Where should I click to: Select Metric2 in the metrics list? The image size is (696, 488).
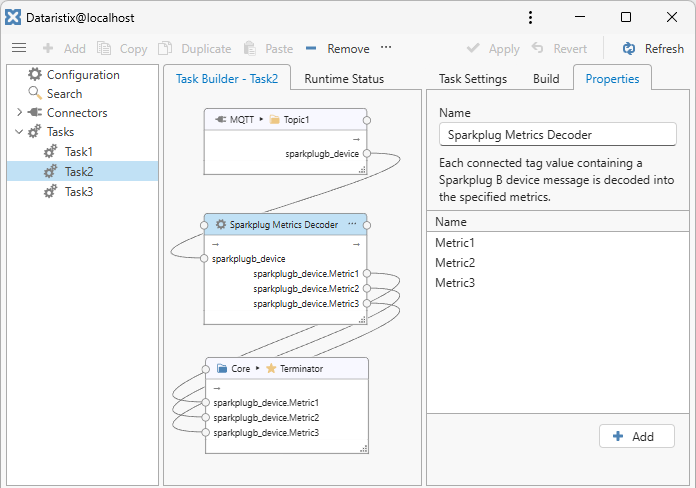coord(455,263)
